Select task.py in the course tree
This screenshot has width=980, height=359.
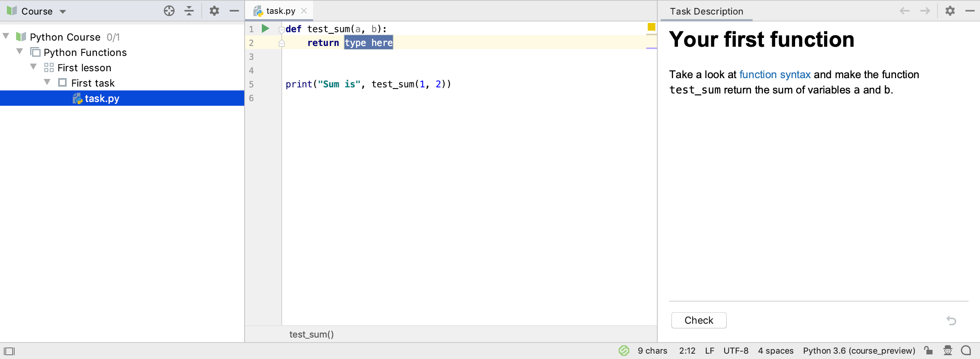[122, 98]
